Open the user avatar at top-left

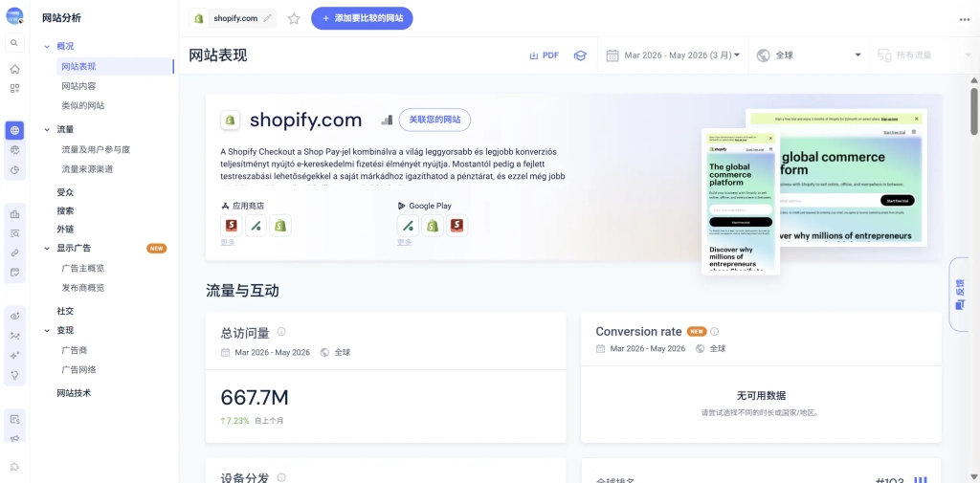point(14,15)
